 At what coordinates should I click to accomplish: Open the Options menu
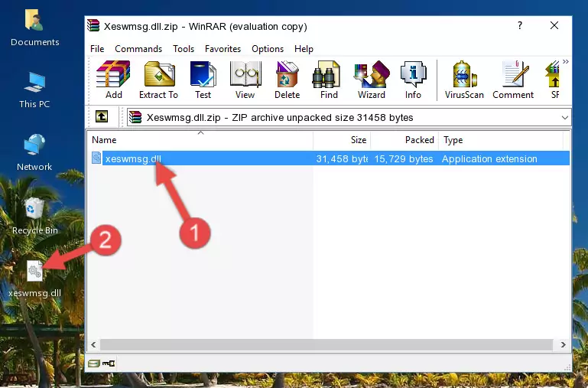pyautogui.click(x=268, y=49)
